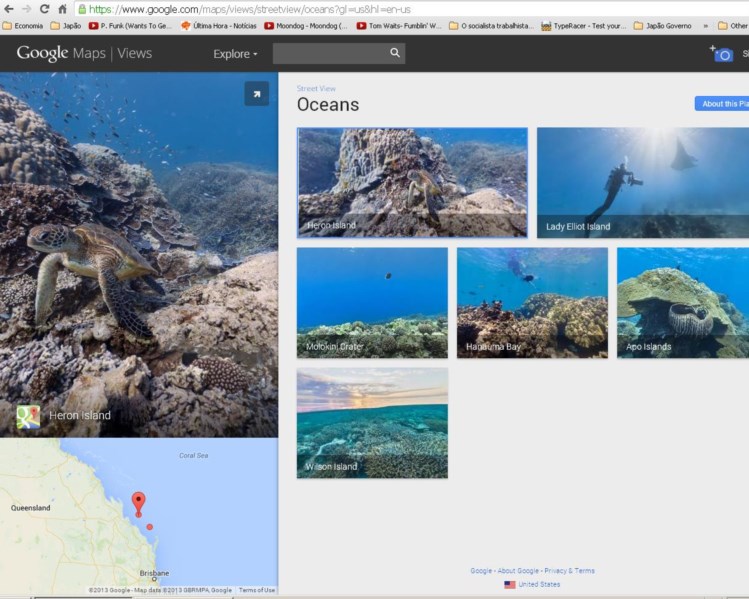This screenshot has width=749, height=599.
Task: Open the Molokini Crater thumbnail
Action: coord(372,303)
